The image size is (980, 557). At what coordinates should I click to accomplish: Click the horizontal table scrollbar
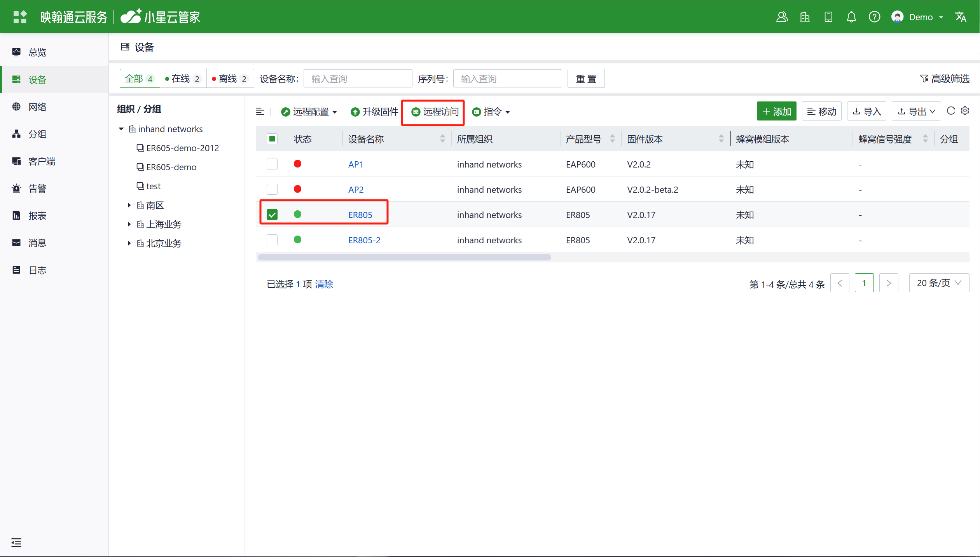(x=404, y=257)
